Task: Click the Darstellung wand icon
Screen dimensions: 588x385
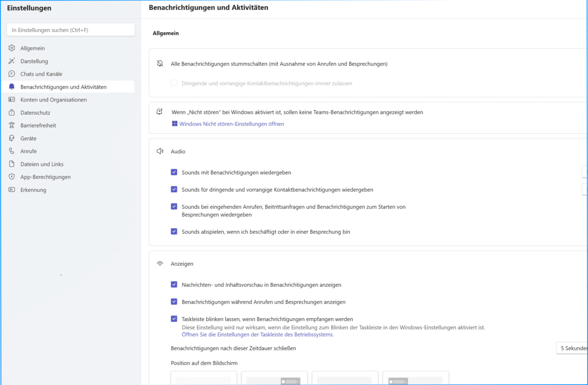Action: point(12,61)
